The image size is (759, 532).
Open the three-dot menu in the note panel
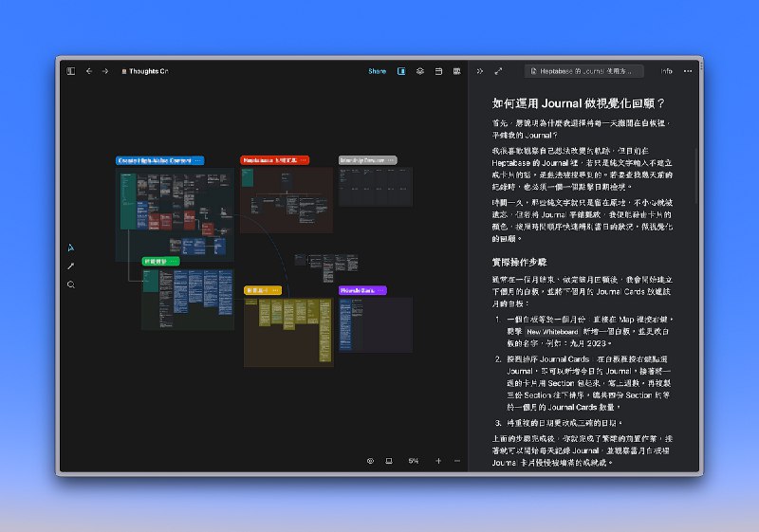(688, 71)
